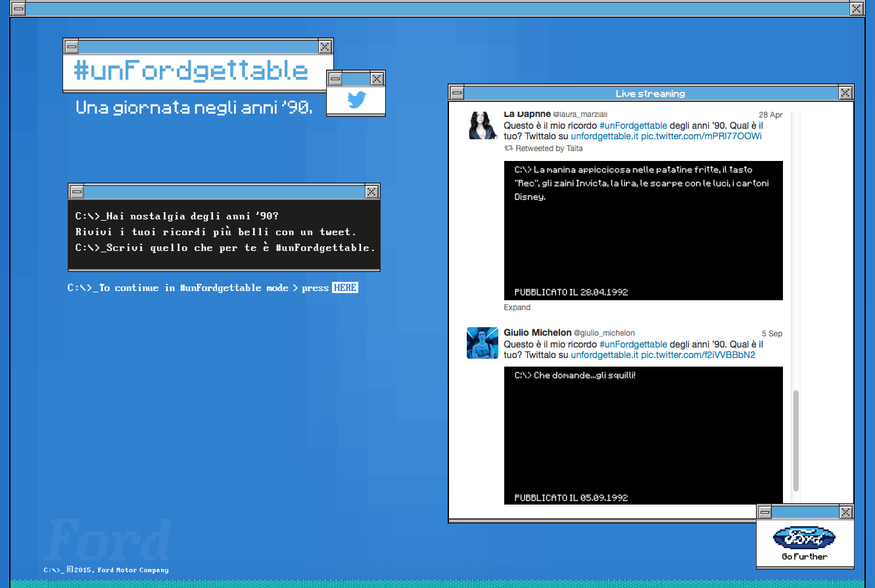Click the #unFordgettable title text

pos(191,70)
